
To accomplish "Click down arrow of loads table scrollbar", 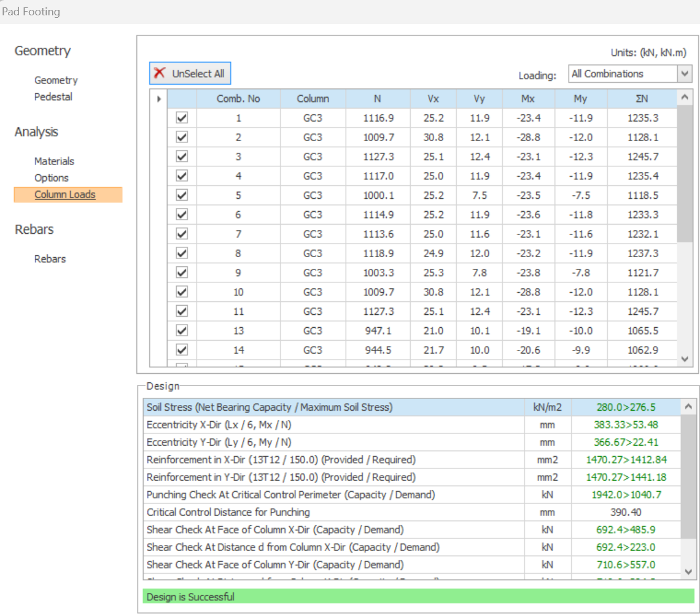I will pos(685,358).
